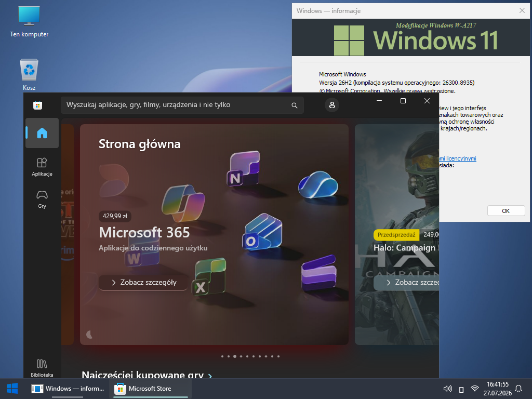This screenshot has height=399, width=532.
Task: Expand Najczęściej kupowane gry section arrow
Action: coord(210,376)
